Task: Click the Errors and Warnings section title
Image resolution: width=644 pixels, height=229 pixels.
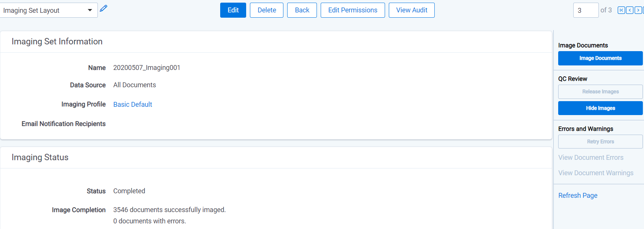Action: coord(586,129)
